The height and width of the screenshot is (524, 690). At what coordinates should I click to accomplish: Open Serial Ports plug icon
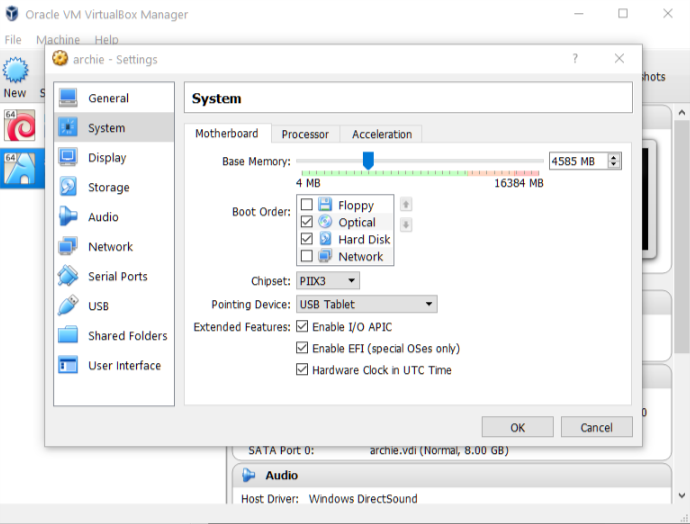click(x=68, y=276)
